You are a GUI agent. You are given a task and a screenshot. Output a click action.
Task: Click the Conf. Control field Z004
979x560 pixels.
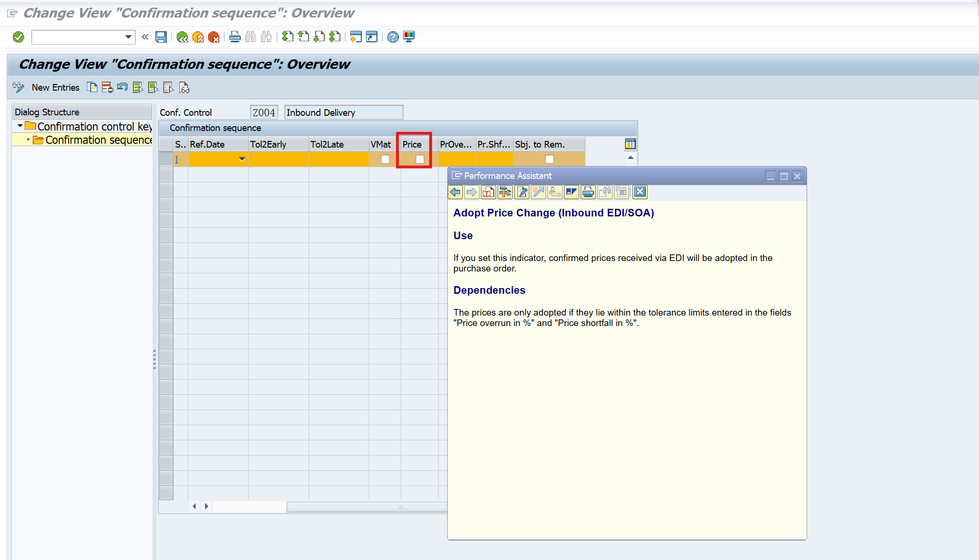[x=264, y=112]
